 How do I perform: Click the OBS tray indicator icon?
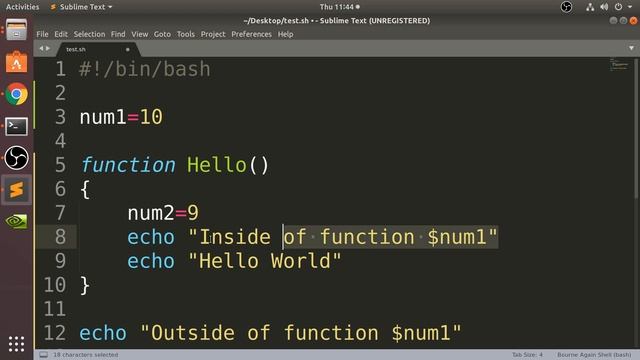(x=566, y=7)
